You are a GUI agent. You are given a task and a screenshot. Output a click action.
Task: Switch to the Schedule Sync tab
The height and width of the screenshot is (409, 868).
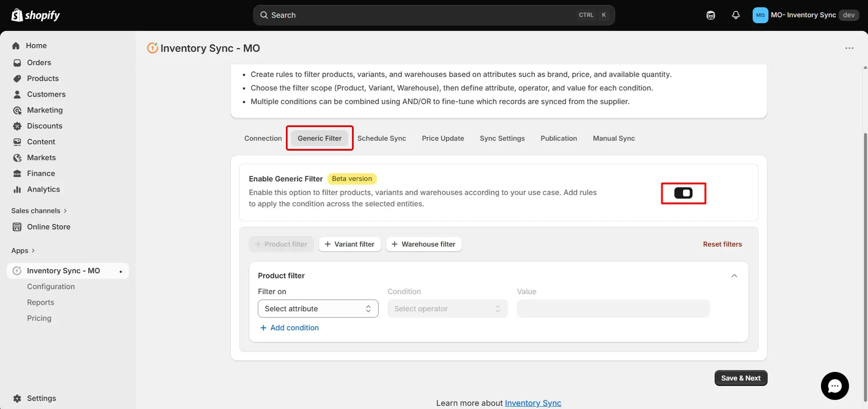[382, 138]
